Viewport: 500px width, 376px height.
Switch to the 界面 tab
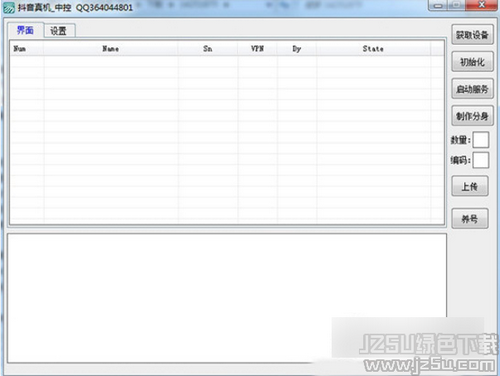coord(26,30)
